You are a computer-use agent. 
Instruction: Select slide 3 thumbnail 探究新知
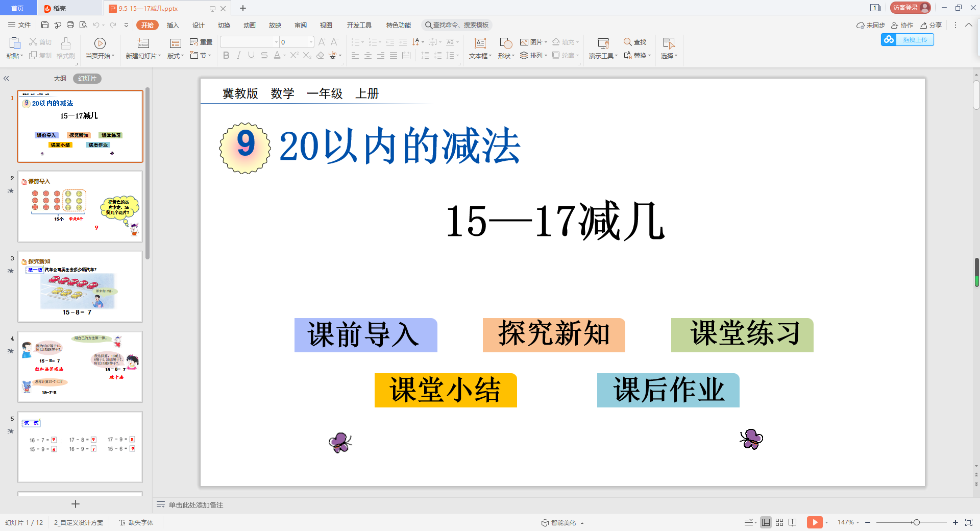[80, 286]
